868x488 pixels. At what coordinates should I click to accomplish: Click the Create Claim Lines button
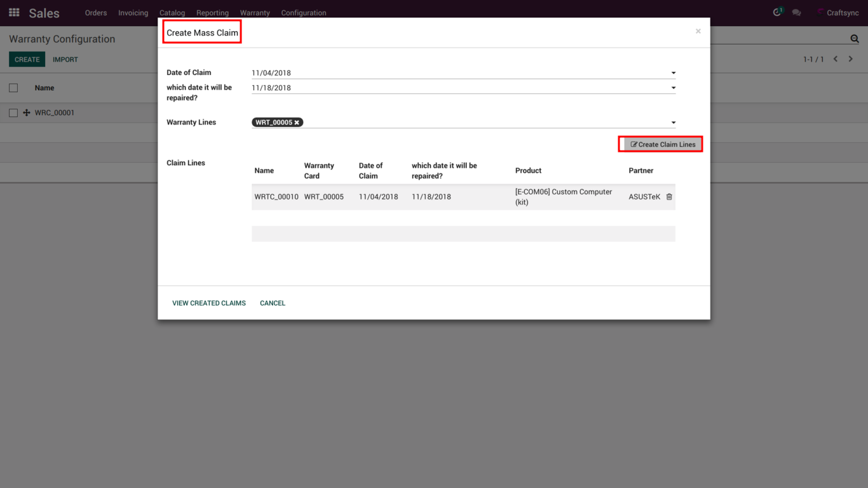tap(661, 144)
